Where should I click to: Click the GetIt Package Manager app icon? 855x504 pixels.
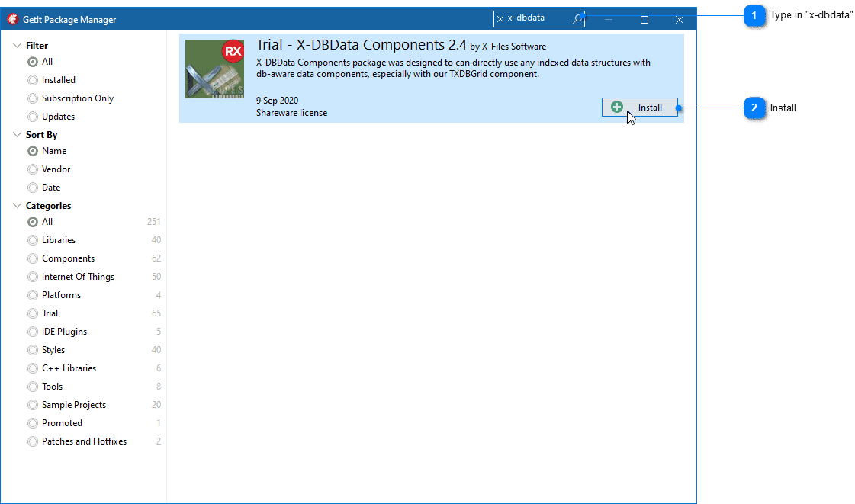pos(12,20)
